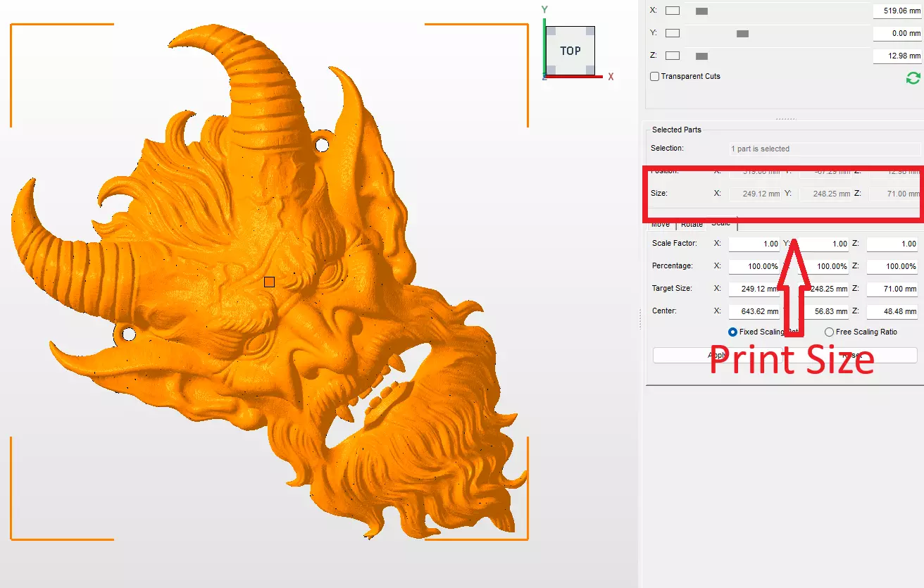Click the 'Target Size:' label
This screenshot has width=924, height=588.
(x=672, y=289)
